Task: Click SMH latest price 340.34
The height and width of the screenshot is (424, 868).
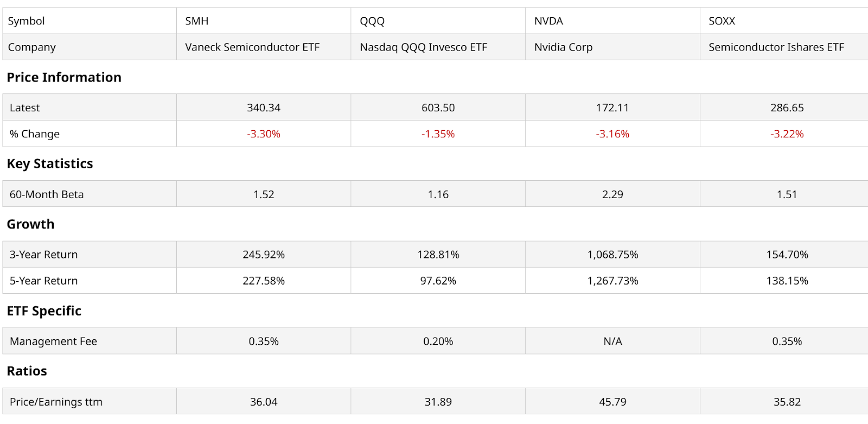Action: [x=264, y=107]
